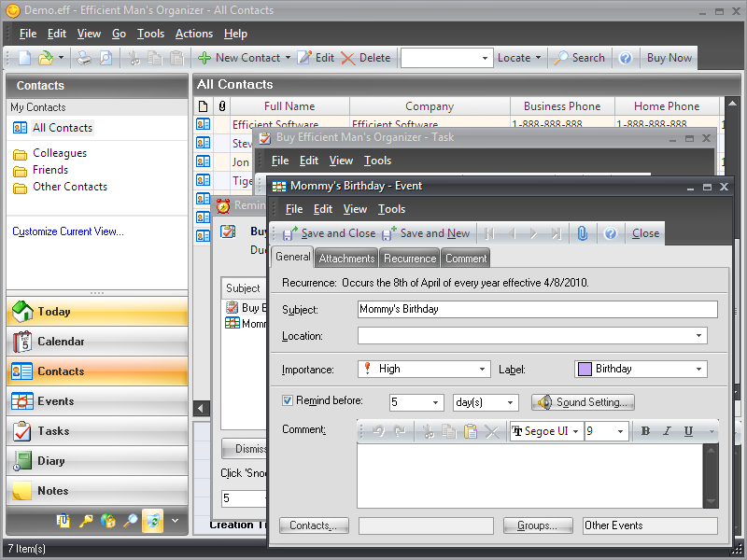The image size is (747, 560).
Task: Click the print icon in main toolbar
Action: [84, 58]
